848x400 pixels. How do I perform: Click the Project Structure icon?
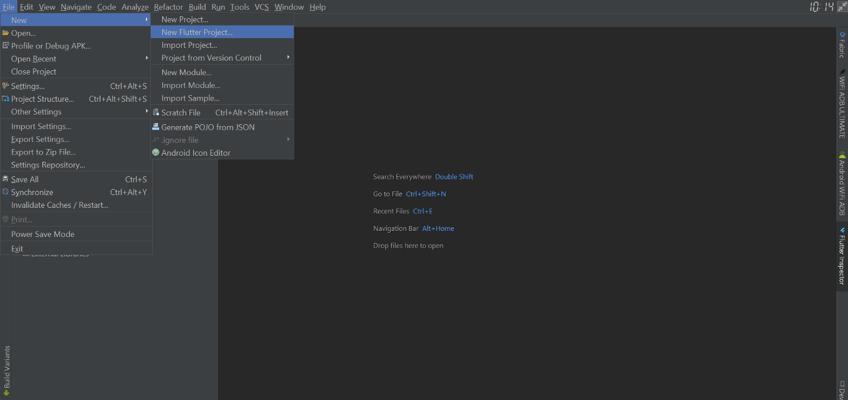(x=5, y=99)
